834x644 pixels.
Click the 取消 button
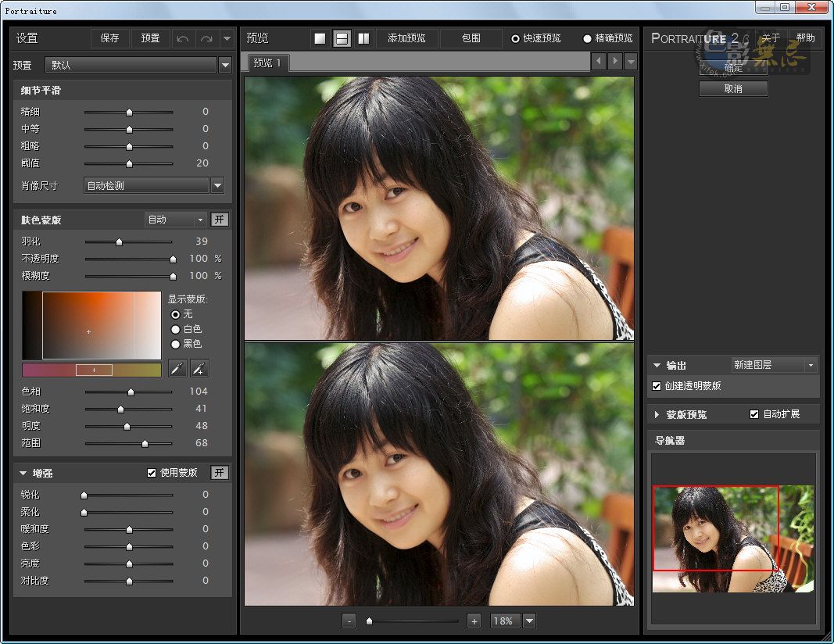coord(733,89)
